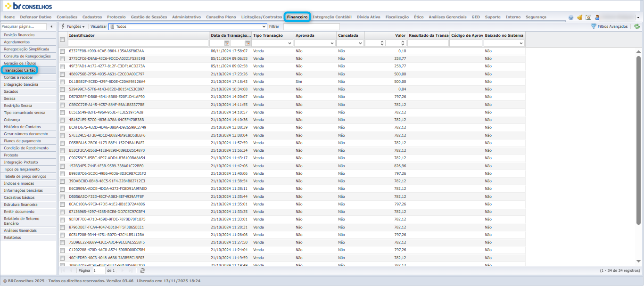Tick the checkbox for row 529499C7-57F6-4143-8E2D-B0154C53C897
Screen dimensions: 644x286
62,89
